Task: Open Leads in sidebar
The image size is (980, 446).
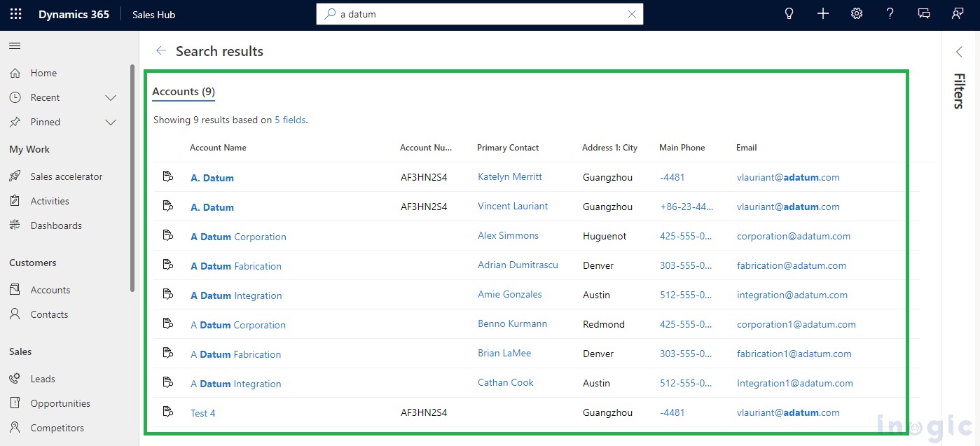Action: tap(43, 379)
